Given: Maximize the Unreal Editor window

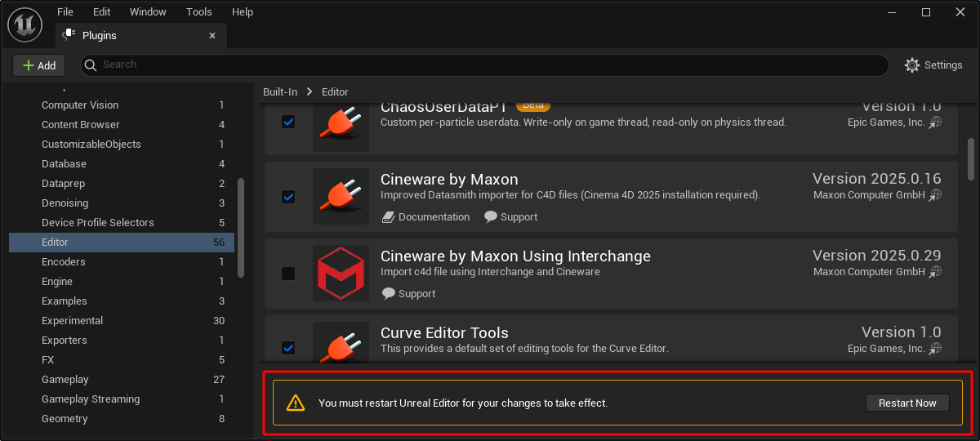Looking at the screenshot, I should click(925, 12).
